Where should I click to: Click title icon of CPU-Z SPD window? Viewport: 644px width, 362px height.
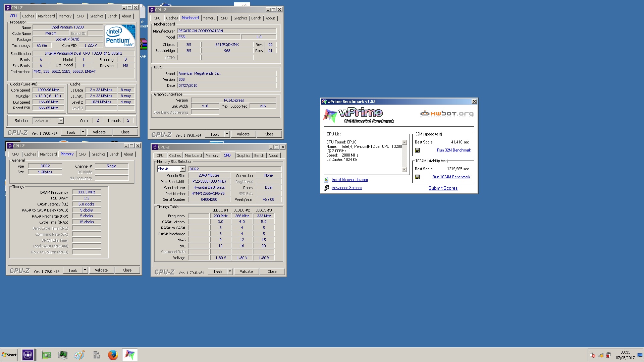tap(155, 147)
